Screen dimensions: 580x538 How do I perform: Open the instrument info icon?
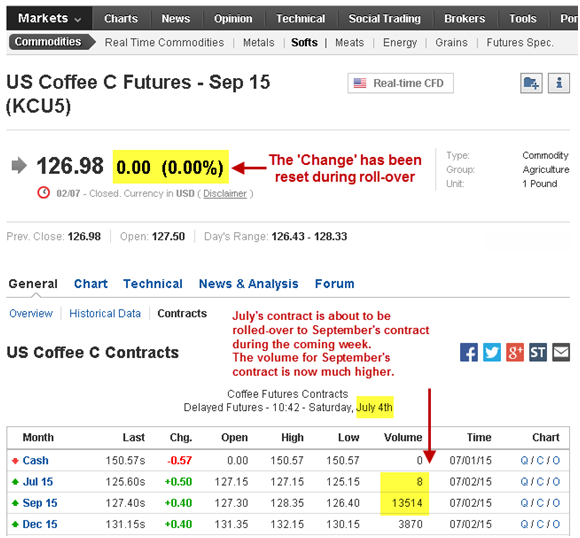point(559,83)
